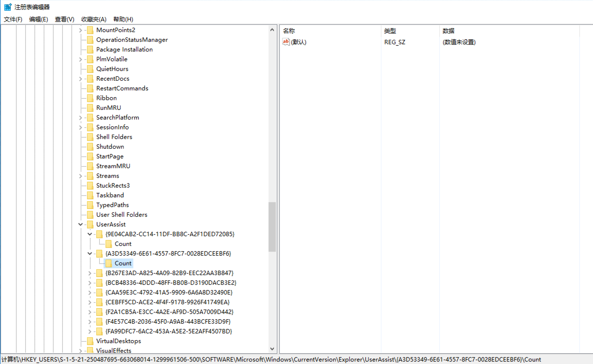Click the {F2A1CB5A-E3CC-4A2E-AF9D-505A7009D442} folder icon
This screenshot has height=364, width=593.
(x=99, y=312)
